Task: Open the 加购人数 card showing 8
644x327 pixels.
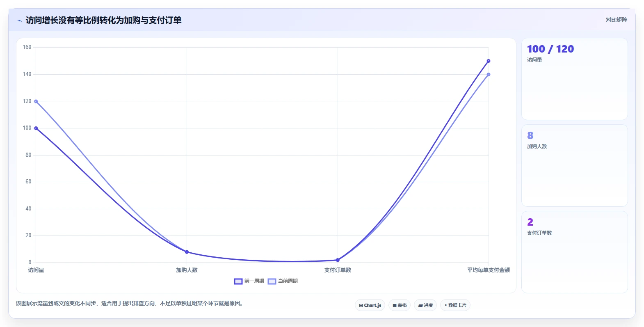Action: click(574, 166)
